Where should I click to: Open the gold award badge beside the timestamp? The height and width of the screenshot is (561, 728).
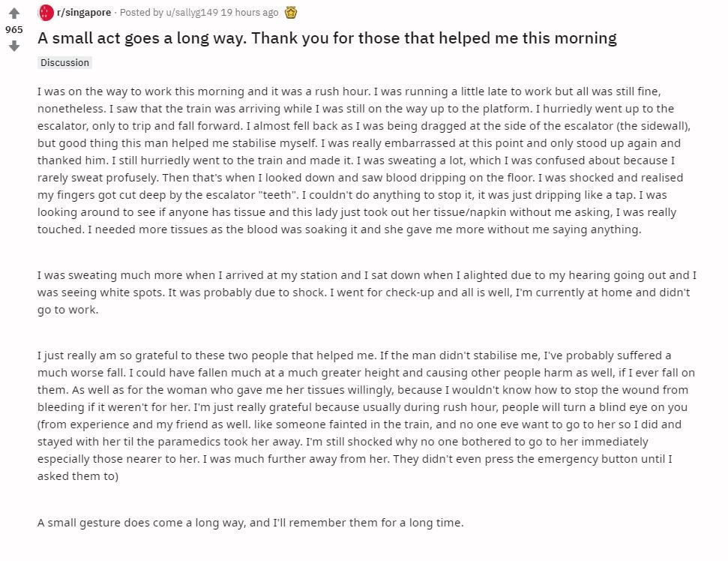click(291, 12)
